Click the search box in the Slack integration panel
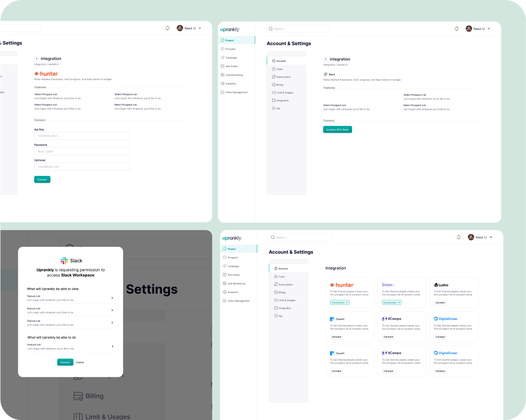This screenshot has height=420, width=526. point(298,29)
